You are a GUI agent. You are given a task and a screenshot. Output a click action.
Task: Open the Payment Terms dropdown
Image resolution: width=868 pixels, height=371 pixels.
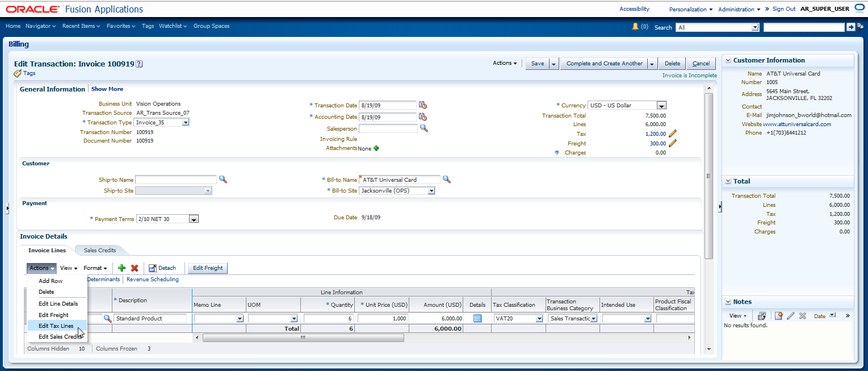tap(194, 219)
